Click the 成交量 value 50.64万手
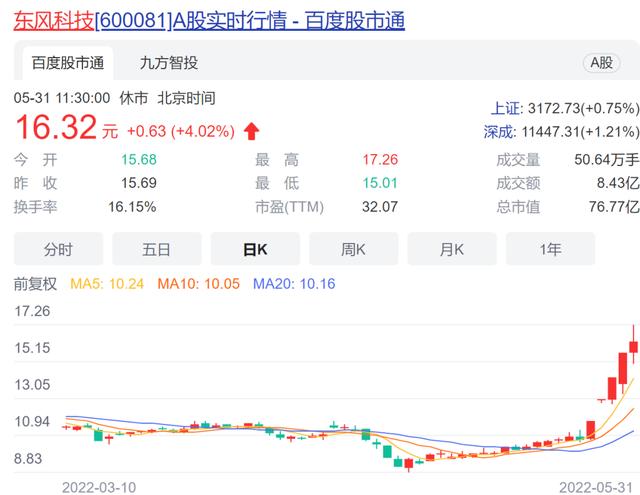 pos(607,160)
